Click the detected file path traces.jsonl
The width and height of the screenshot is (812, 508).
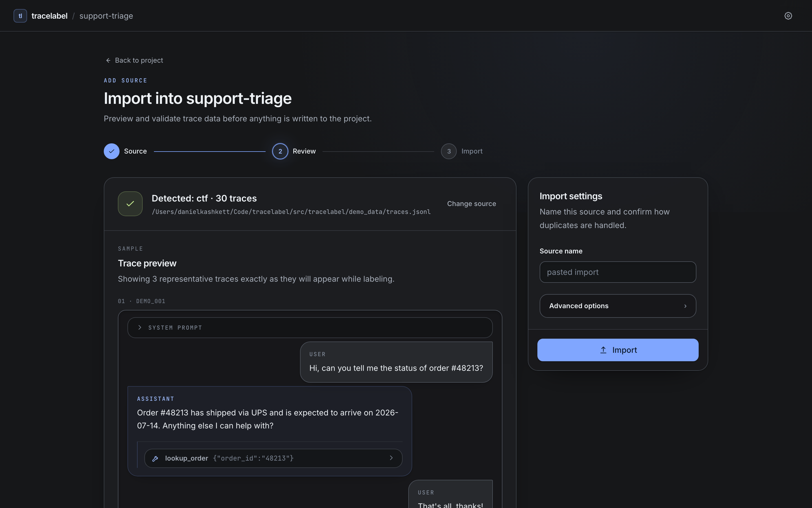click(x=291, y=212)
